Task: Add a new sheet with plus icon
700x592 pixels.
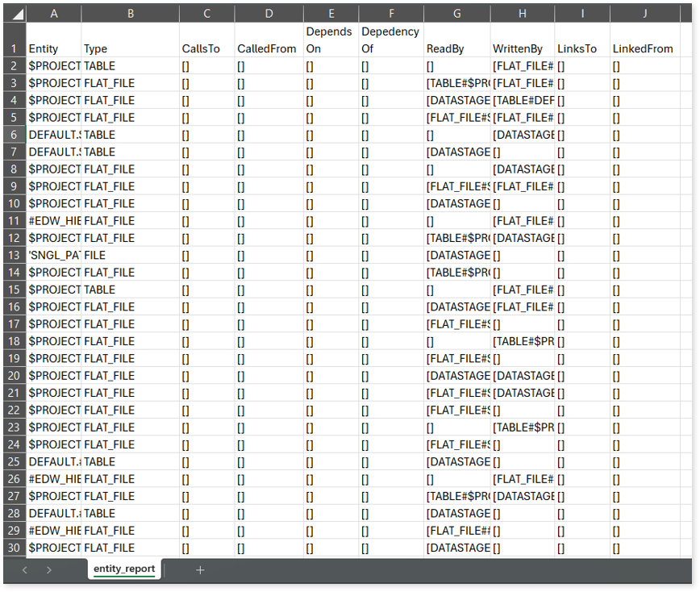Action: pyautogui.click(x=200, y=570)
